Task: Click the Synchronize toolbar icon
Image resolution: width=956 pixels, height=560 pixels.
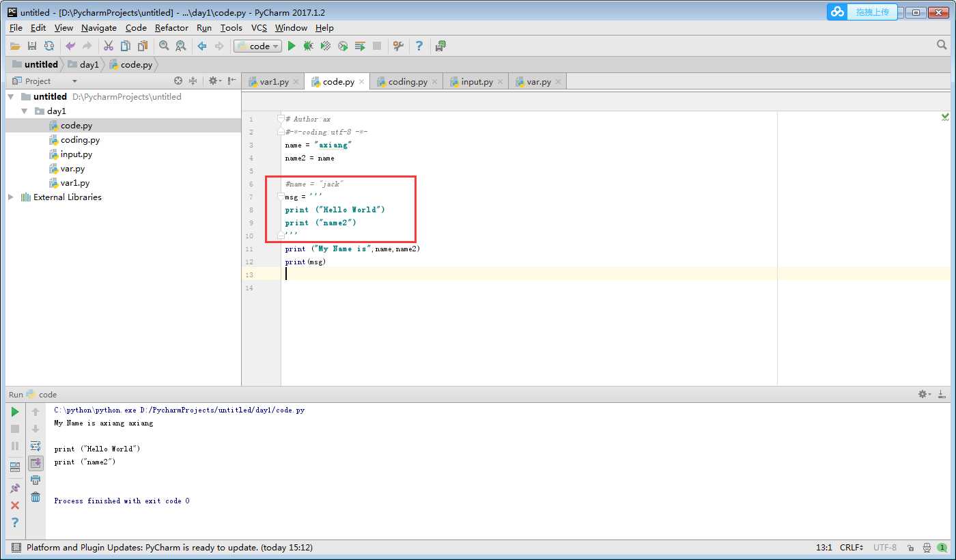Action: 49,46
